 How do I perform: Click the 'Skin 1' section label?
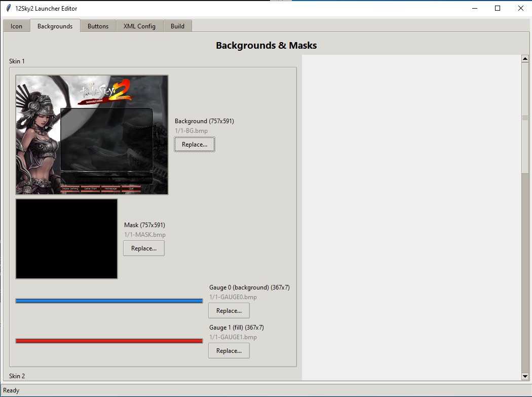(x=17, y=61)
